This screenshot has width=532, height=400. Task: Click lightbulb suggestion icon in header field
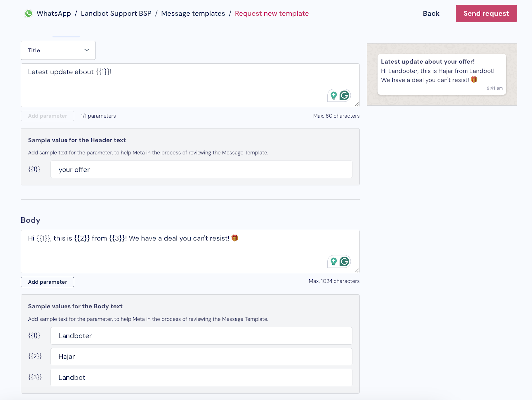click(x=333, y=95)
